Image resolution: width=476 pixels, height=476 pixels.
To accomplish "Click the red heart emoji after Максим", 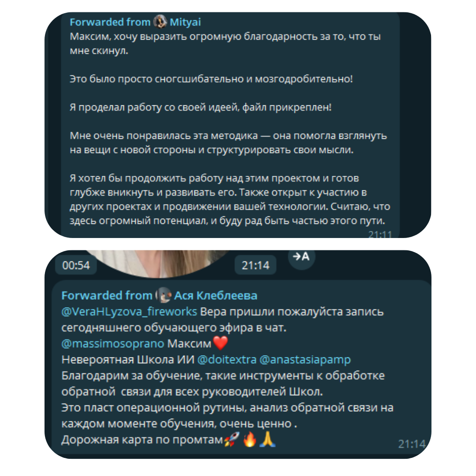I will pos(220,343).
